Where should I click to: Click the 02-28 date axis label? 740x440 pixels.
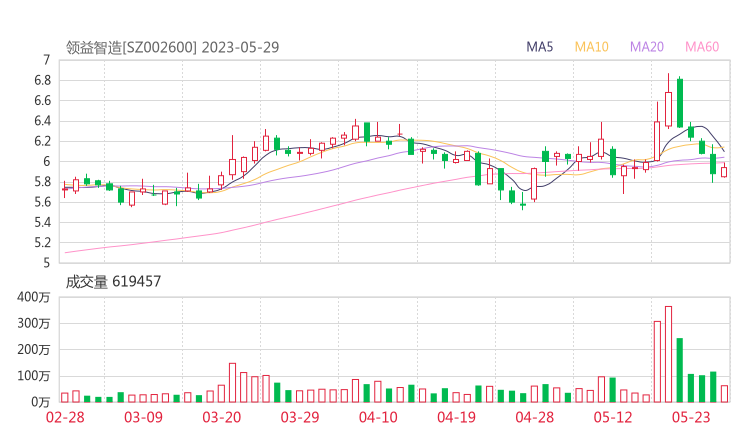[65, 417]
